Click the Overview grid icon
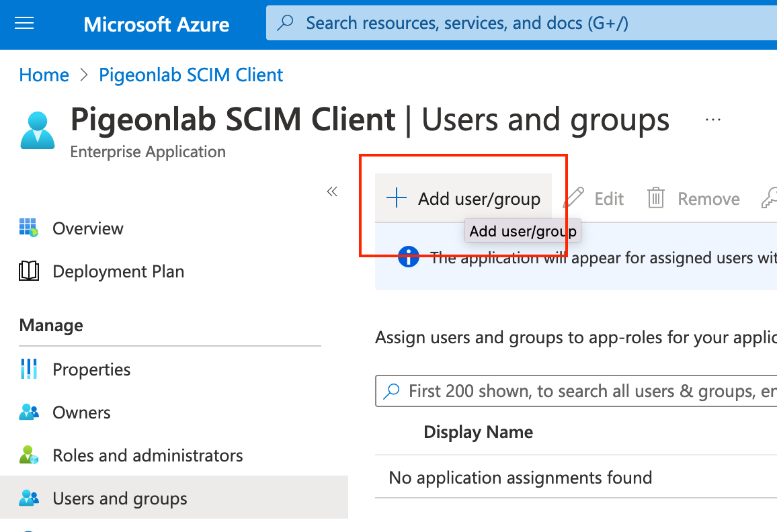This screenshot has width=777, height=532. (29, 228)
